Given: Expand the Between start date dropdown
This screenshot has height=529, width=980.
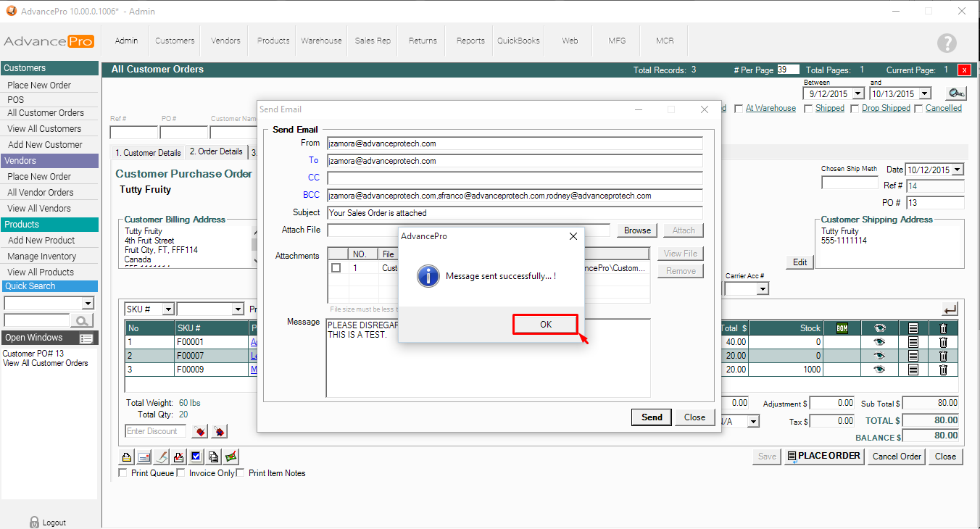Looking at the screenshot, I should 858,93.
